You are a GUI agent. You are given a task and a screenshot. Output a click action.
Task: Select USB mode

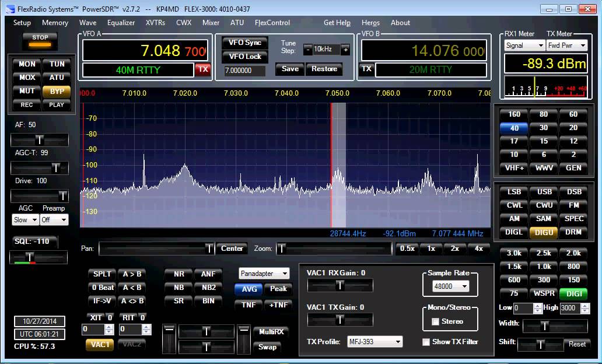coord(544,192)
